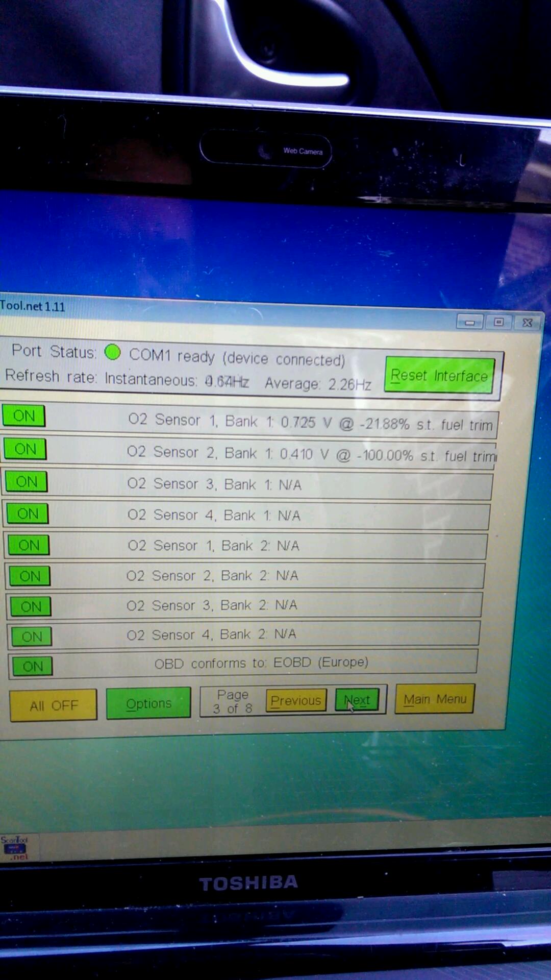Switch off O2 Sensor 2, Bank 2
Image resolution: width=551 pixels, height=980 pixels.
click(x=30, y=576)
